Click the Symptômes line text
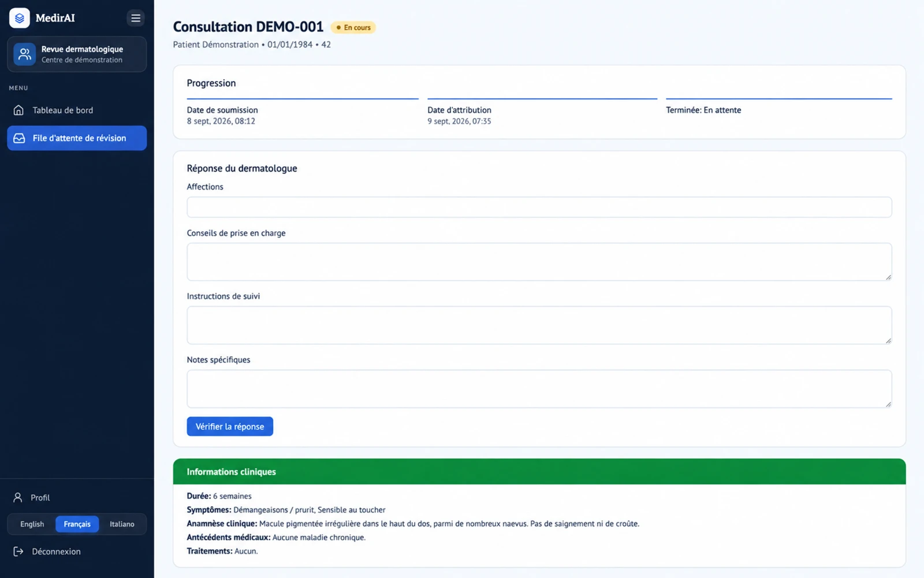The height and width of the screenshot is (578, 924). [286, 510]
